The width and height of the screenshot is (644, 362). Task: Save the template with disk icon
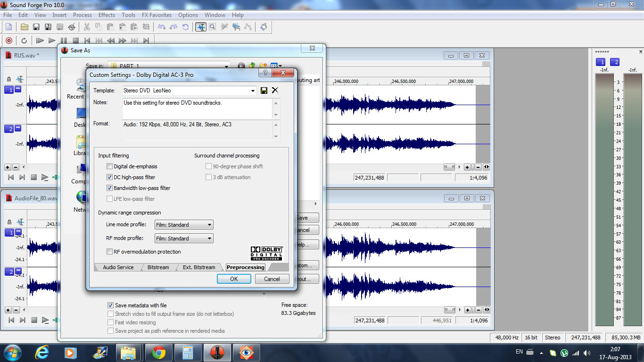(264, 90)
